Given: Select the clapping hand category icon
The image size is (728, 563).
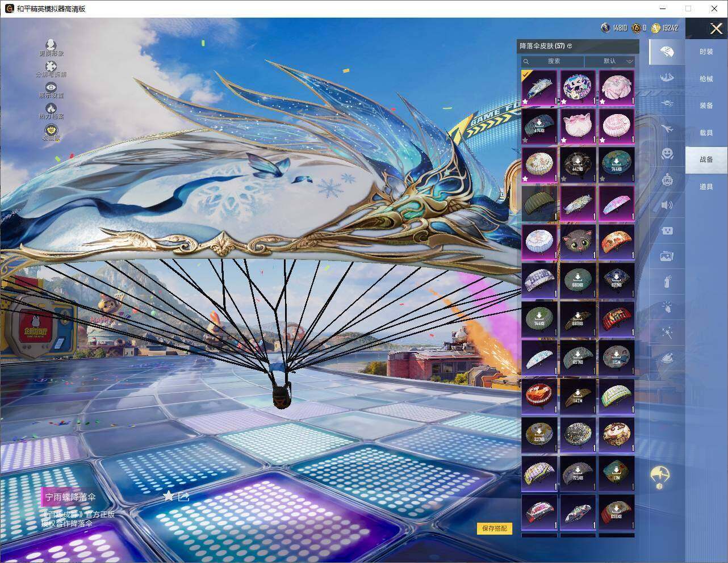Looking at the screenshot, I should (667, 308).
